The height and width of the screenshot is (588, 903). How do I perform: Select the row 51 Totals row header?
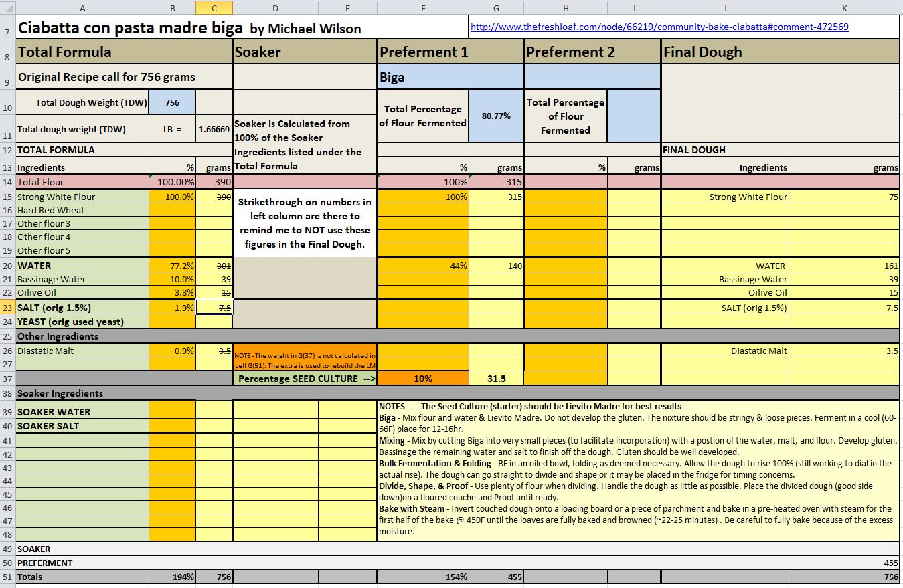coord(7,577)
